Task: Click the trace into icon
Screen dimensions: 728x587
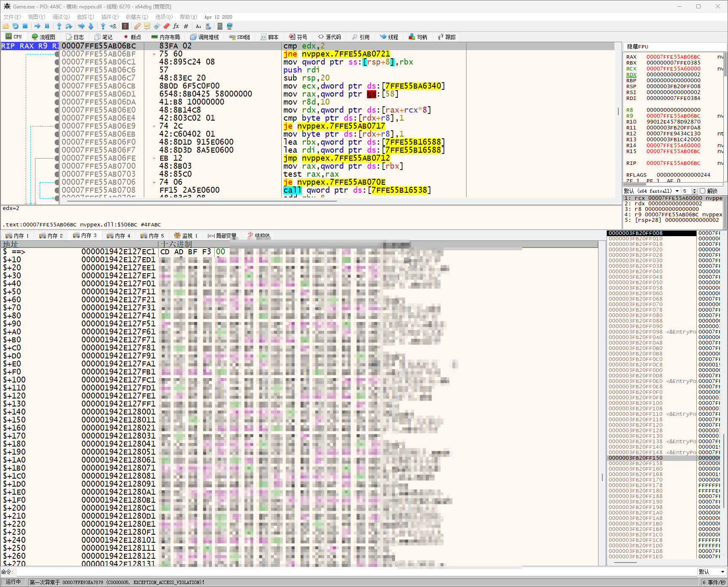Action: click(x=81, y=26)
